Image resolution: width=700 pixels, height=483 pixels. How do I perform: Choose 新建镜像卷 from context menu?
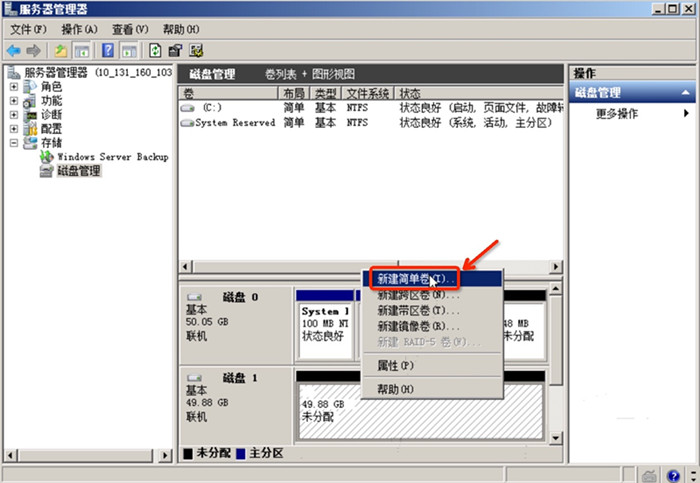click(x=432, y=326)
